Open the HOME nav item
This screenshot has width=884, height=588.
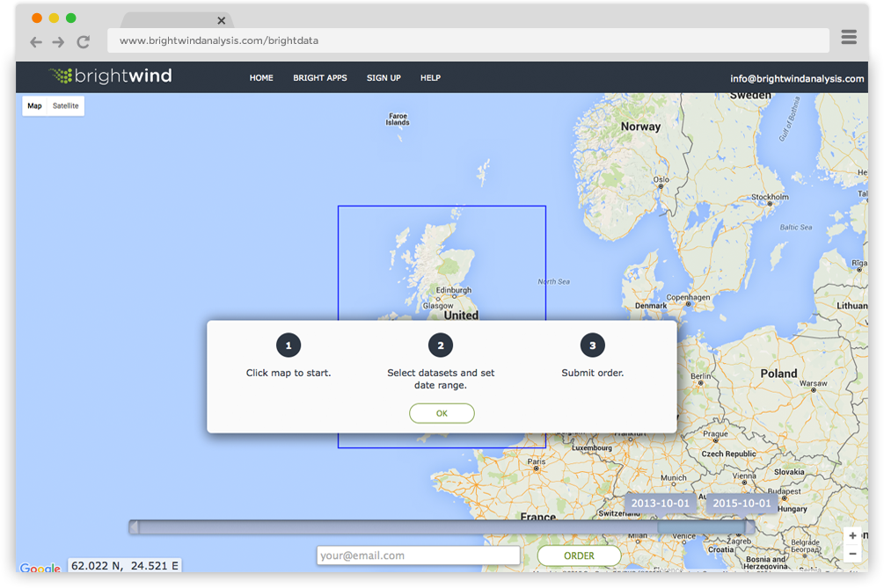(261, 78)
